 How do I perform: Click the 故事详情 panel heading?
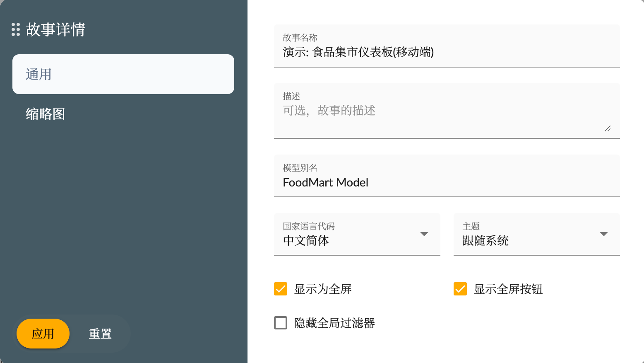coord(55,29)
